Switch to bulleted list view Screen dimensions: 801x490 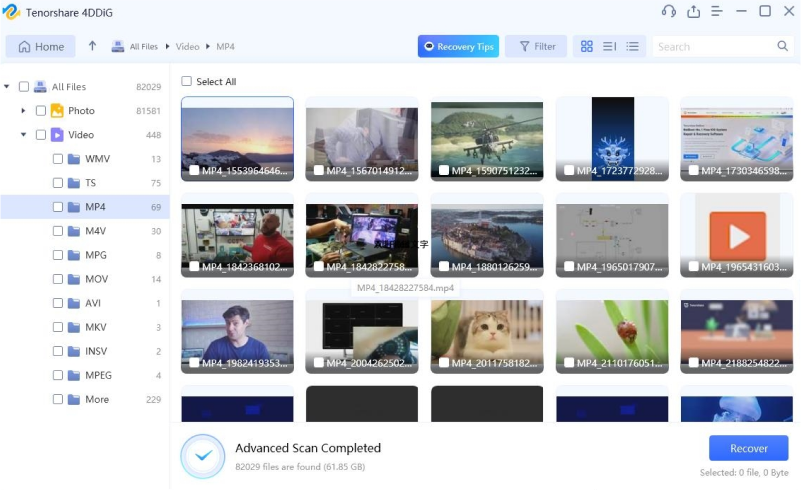632,46
